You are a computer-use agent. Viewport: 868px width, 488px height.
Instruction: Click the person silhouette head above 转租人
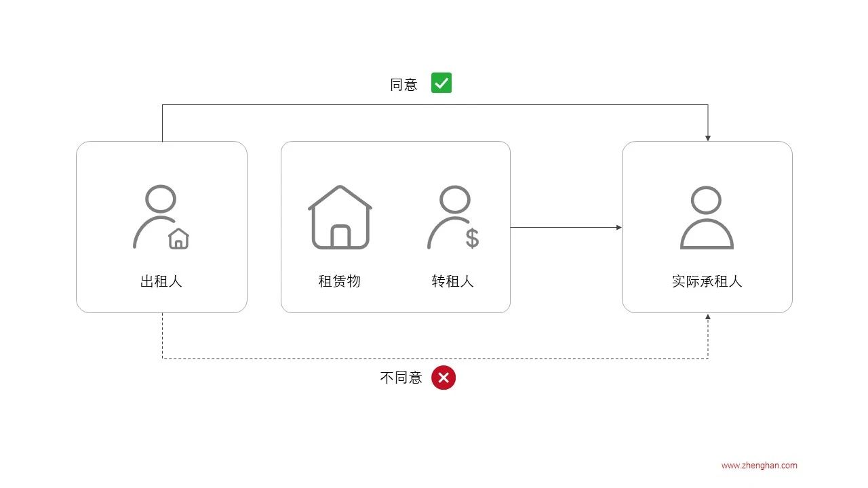click(x=454, y=199)
